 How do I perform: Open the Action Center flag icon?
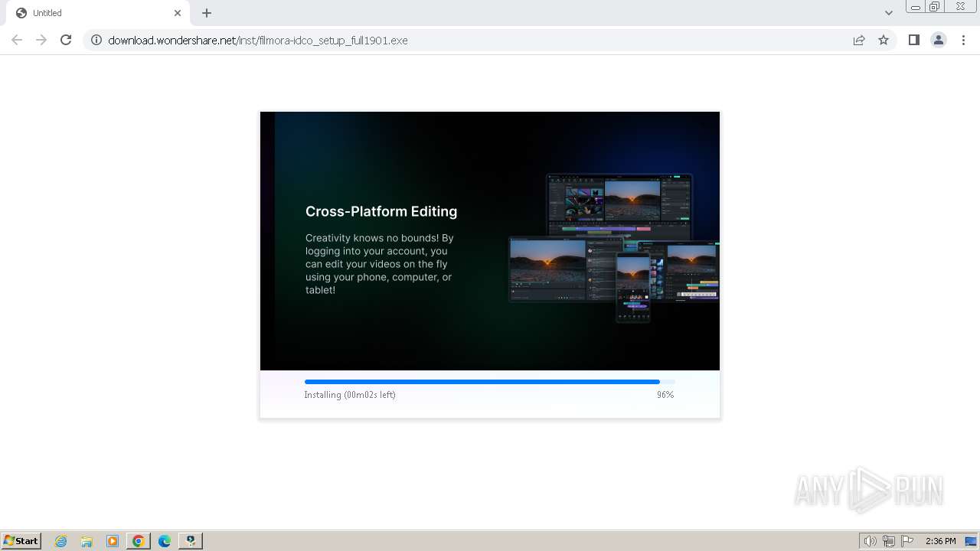(x=907, y=541)
